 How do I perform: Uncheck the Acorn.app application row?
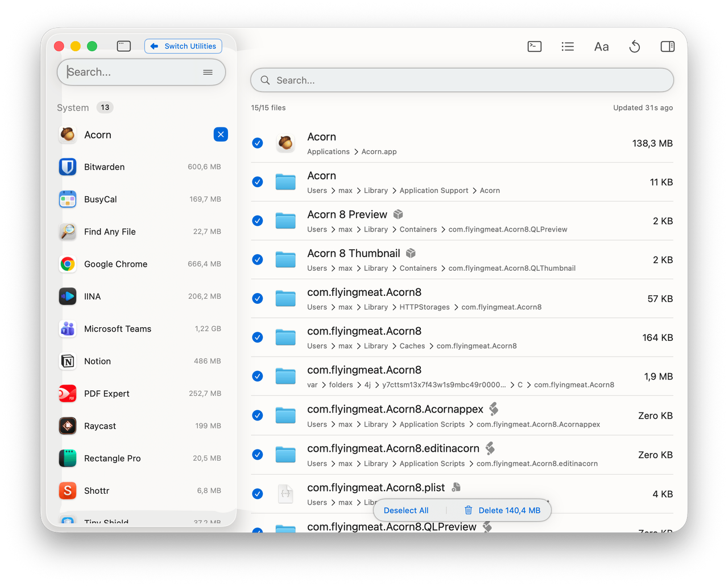pos(258,143)
